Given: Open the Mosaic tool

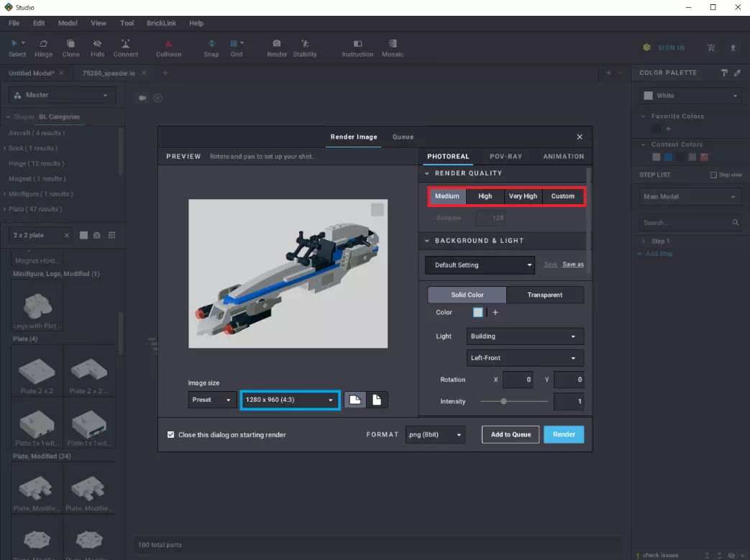Looking at the screenshot, I should (x=392, y=48).
